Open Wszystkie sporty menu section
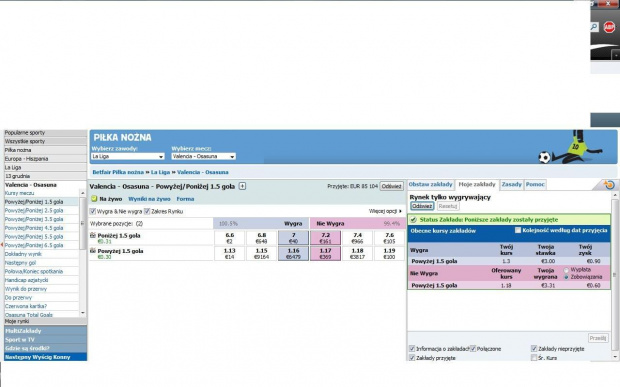Viewport: 620px width, 387px height. point(45,141)
